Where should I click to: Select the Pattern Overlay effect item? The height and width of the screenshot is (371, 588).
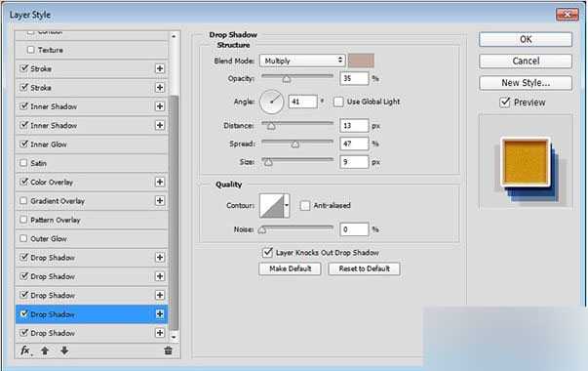(92, 220)
